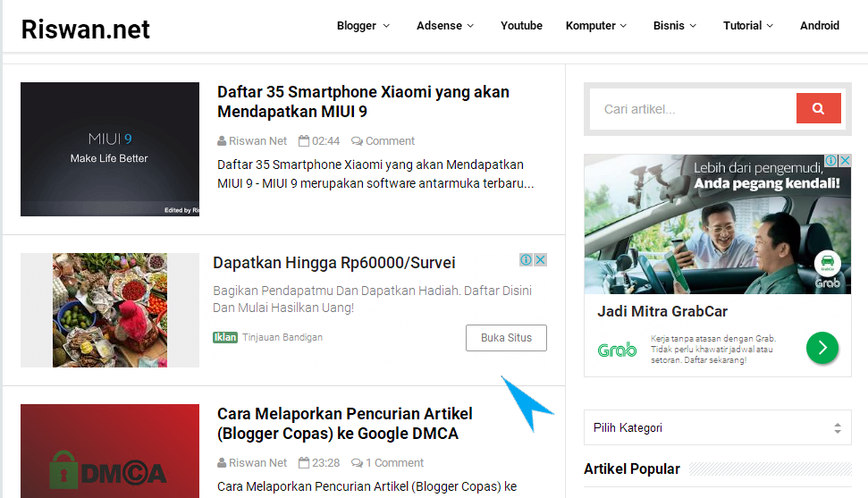Click the info icon on the survey ad
This screenshot has height=498, width=868.
coord(526,260)
